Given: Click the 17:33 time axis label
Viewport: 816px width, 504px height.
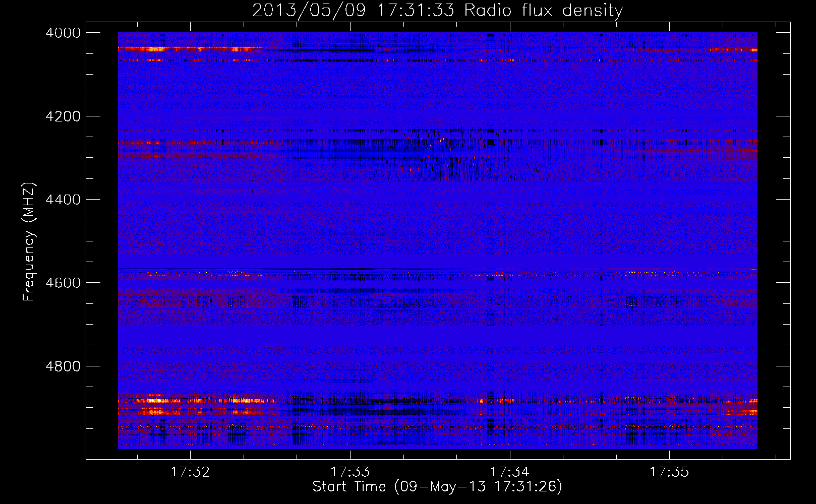Looking at the screenshot, I should coord(350,472).
